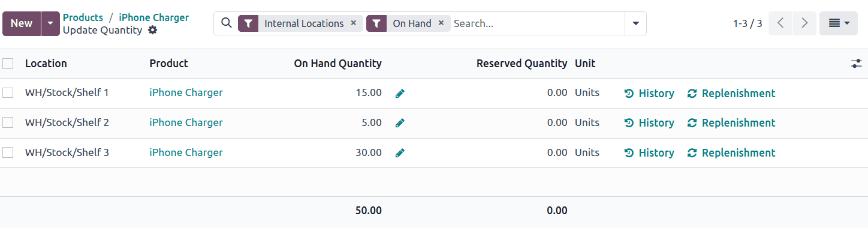Open History for Shelf 1
The height and width of the screenshot is (228, 868).
tap(649, 93)
